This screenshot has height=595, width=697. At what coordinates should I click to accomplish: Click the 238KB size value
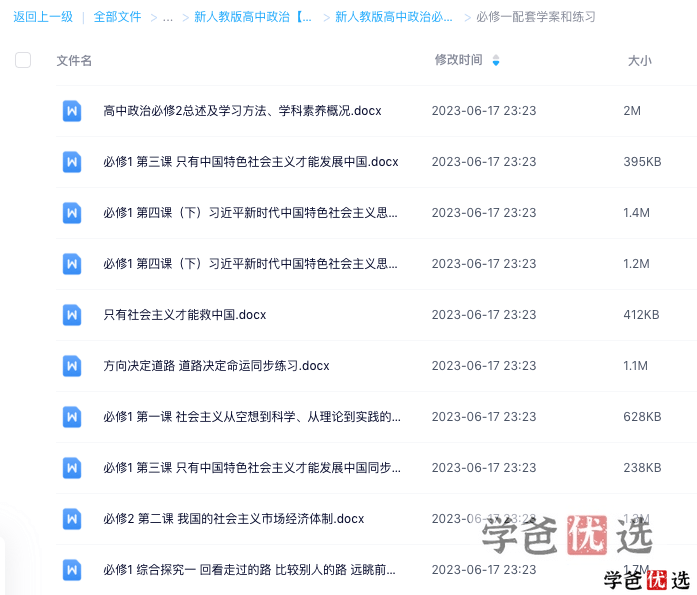(642, 468)
